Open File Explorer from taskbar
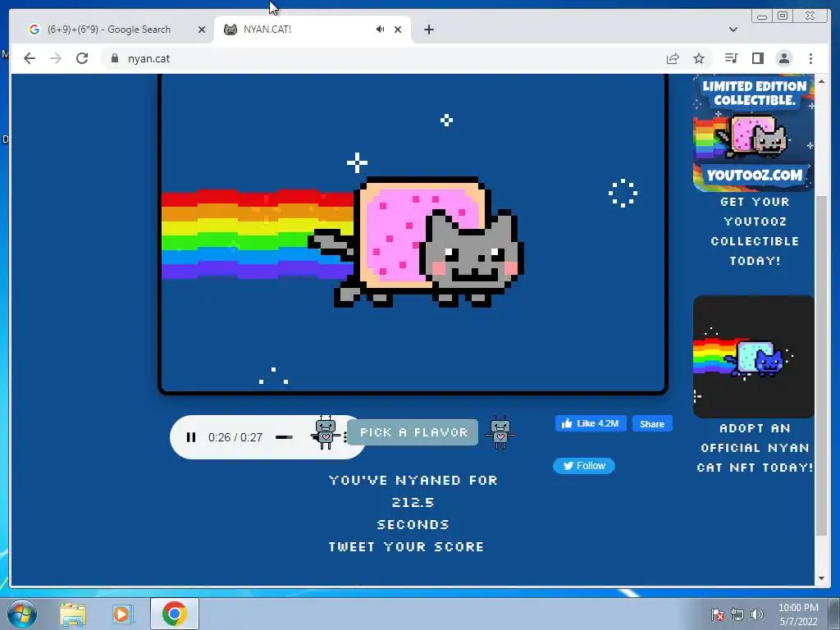 73,614
